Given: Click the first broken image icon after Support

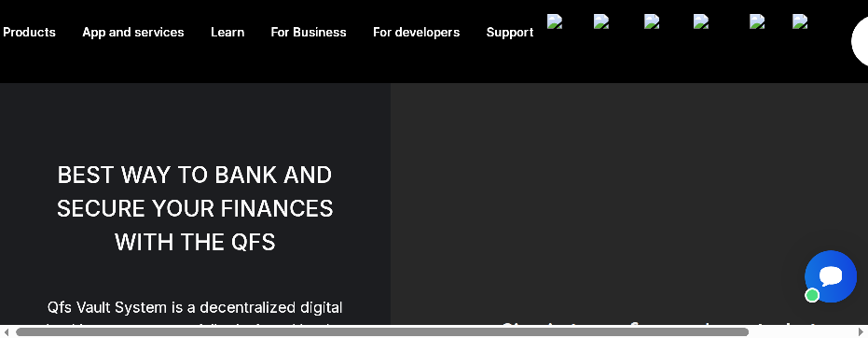Looking at the screenshot, I should click(x=555, y=21).
